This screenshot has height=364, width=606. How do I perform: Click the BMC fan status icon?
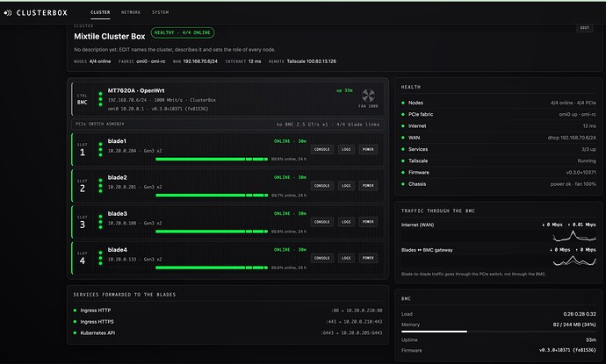tap(368, 96)
